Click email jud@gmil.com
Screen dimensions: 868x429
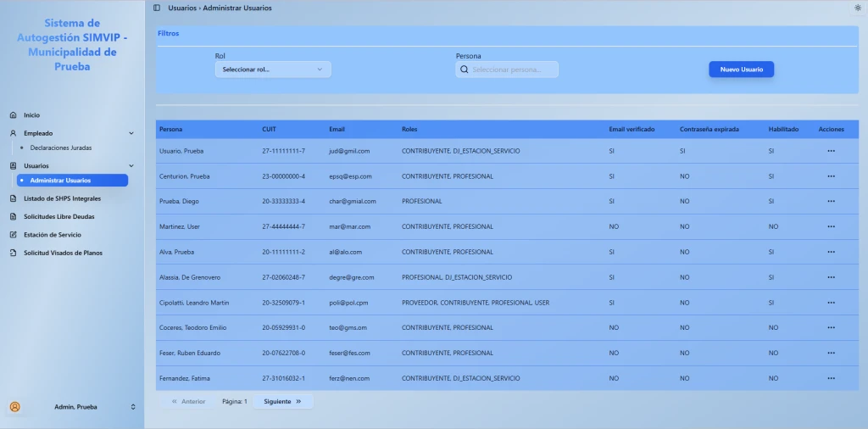349,151
